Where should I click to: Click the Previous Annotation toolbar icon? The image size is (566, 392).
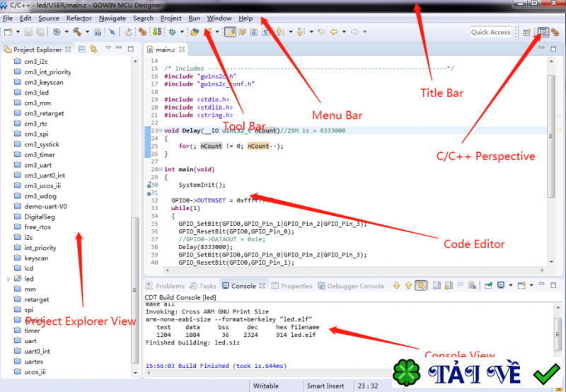coord(299,32)
